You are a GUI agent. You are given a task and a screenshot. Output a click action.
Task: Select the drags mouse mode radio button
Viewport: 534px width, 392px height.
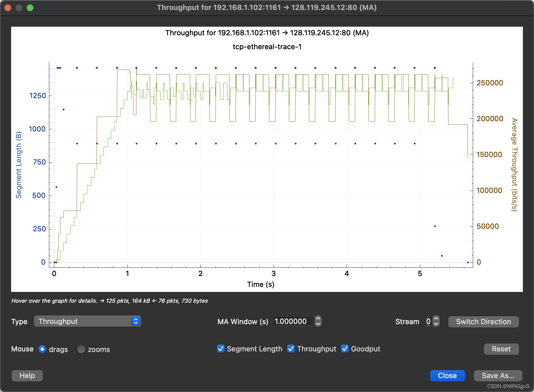coord(42,349)
